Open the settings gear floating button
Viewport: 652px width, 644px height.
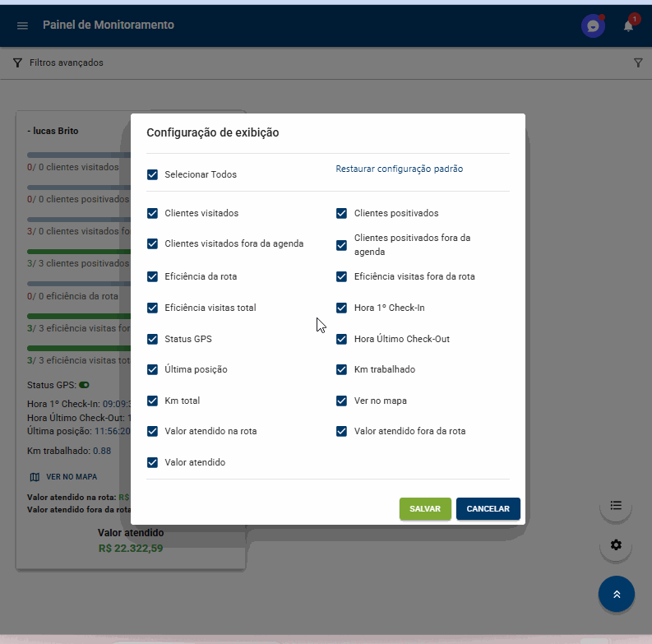click(616, 544)
